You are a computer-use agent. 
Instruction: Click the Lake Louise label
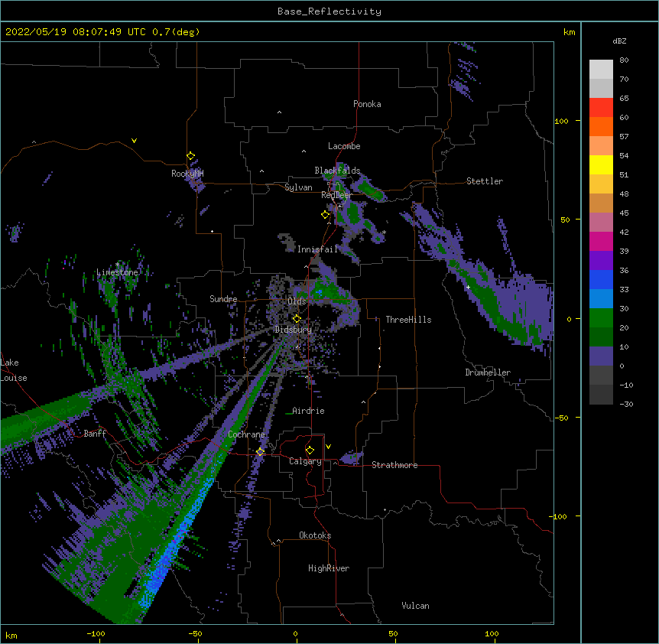coord(14,370)
